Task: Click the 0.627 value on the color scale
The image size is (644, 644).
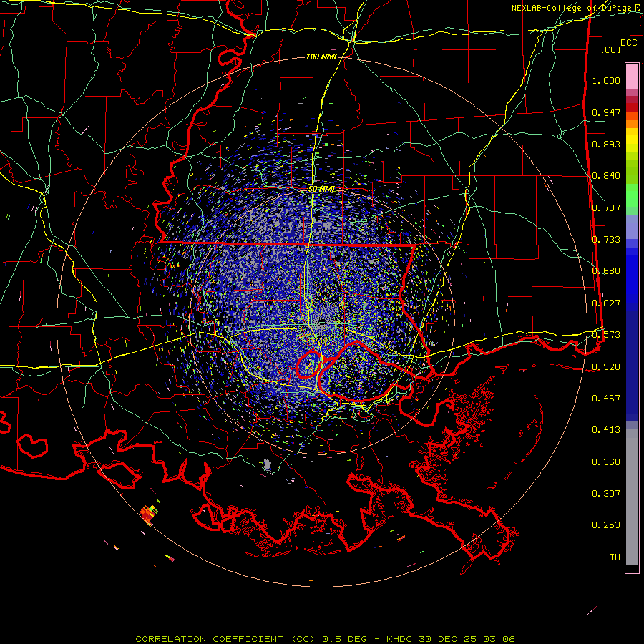Action: (606, 303)
